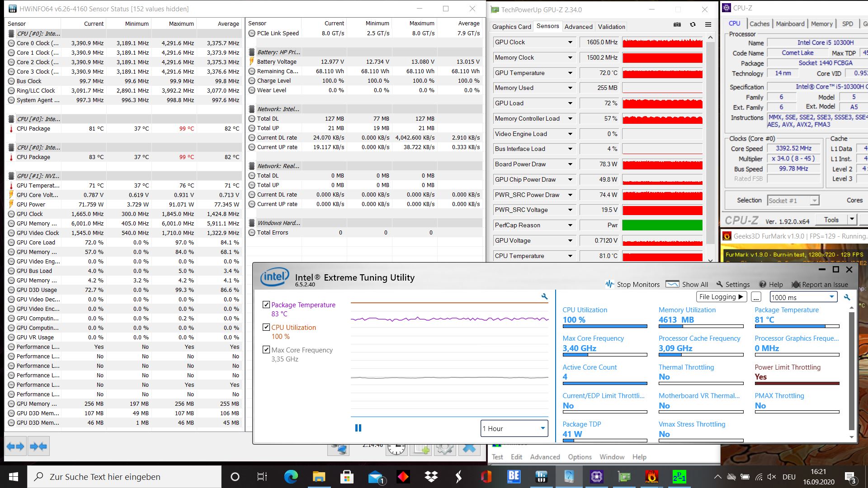
Task: Switch to Mainboard tab in CPU-Z
Action: (x=790, y=24)
